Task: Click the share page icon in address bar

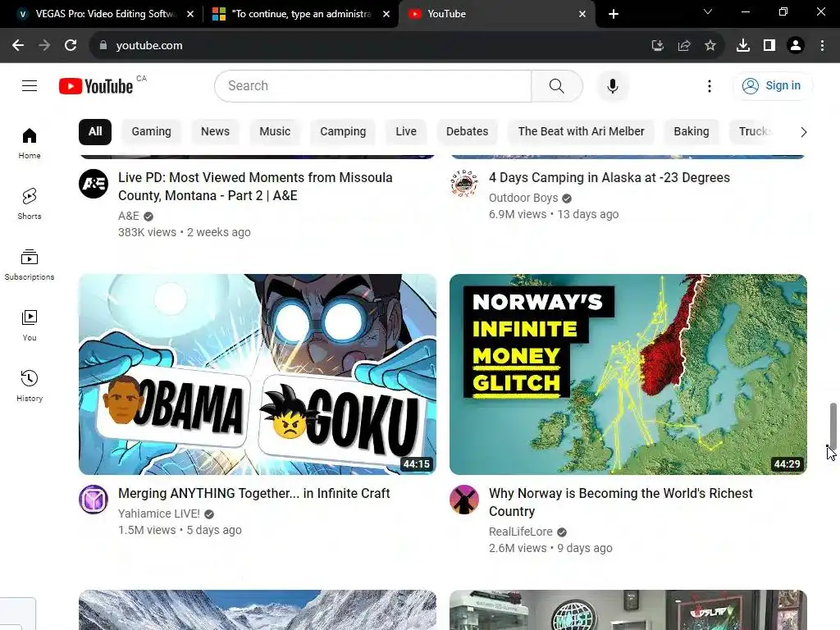Action: (x=684, y=46)
